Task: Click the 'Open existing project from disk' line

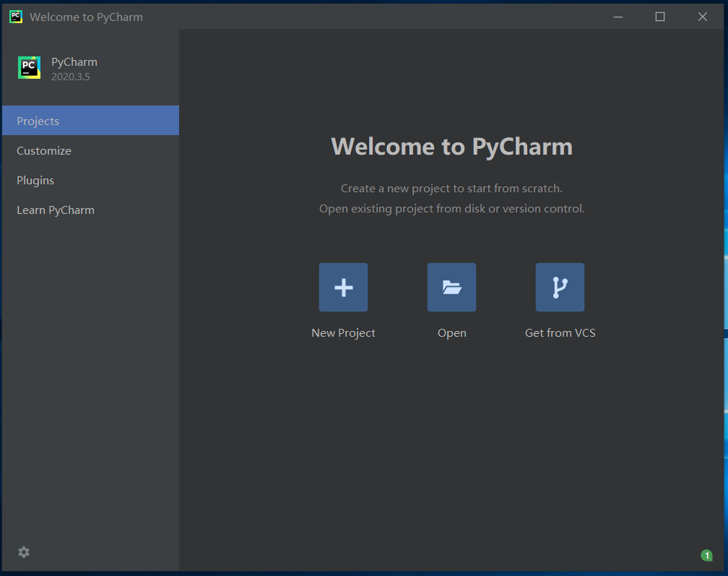Action: pyautogui.click(x=452, y=209)
